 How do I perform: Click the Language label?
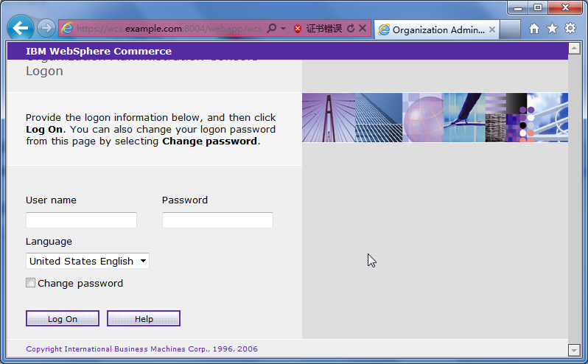tap(49, 242)
